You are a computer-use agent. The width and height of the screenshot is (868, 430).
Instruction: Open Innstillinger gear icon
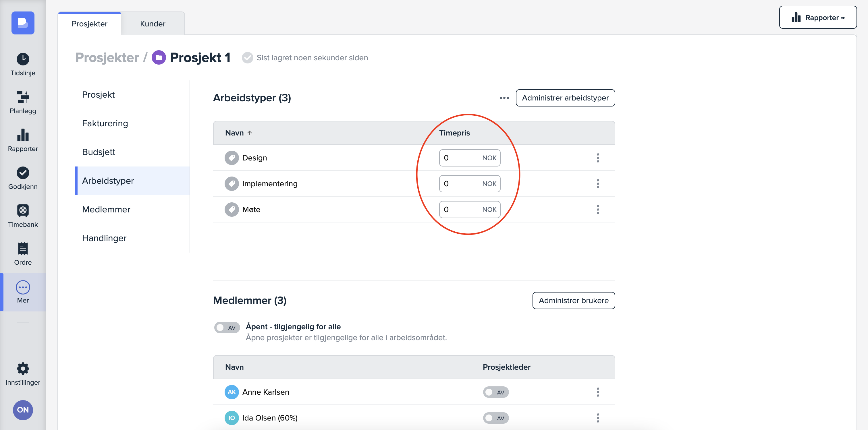(x=23, y=369)
